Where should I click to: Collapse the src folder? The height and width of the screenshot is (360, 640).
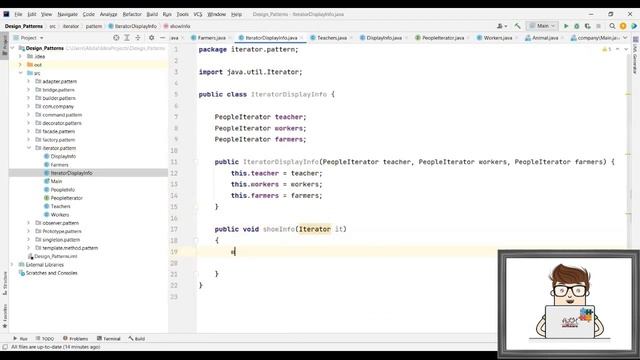20,73
